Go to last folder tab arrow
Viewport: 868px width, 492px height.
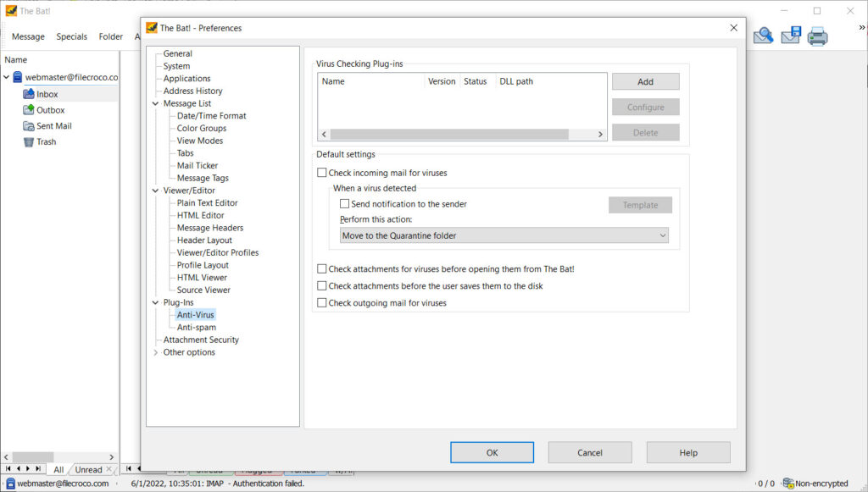click(37, 469)
